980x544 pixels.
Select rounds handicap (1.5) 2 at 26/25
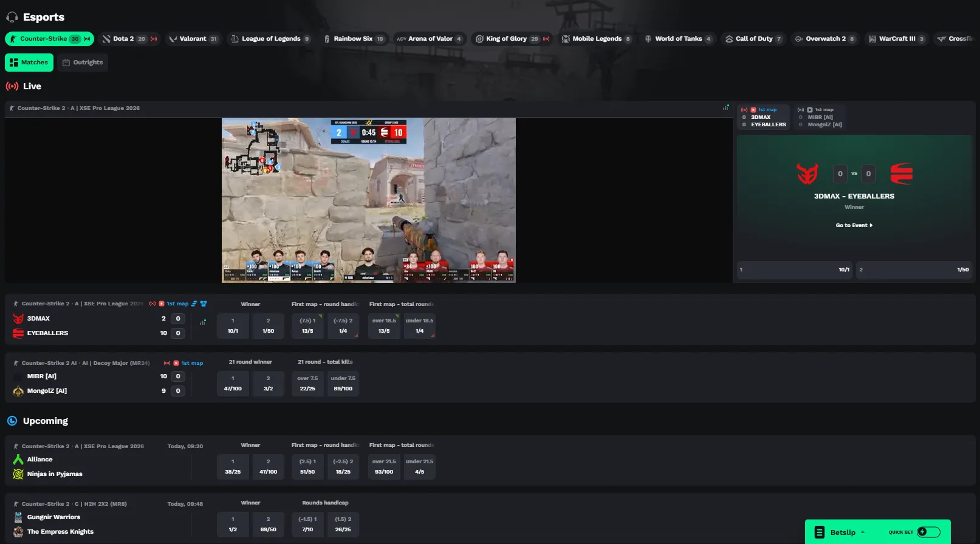click(x=343, y=525)
